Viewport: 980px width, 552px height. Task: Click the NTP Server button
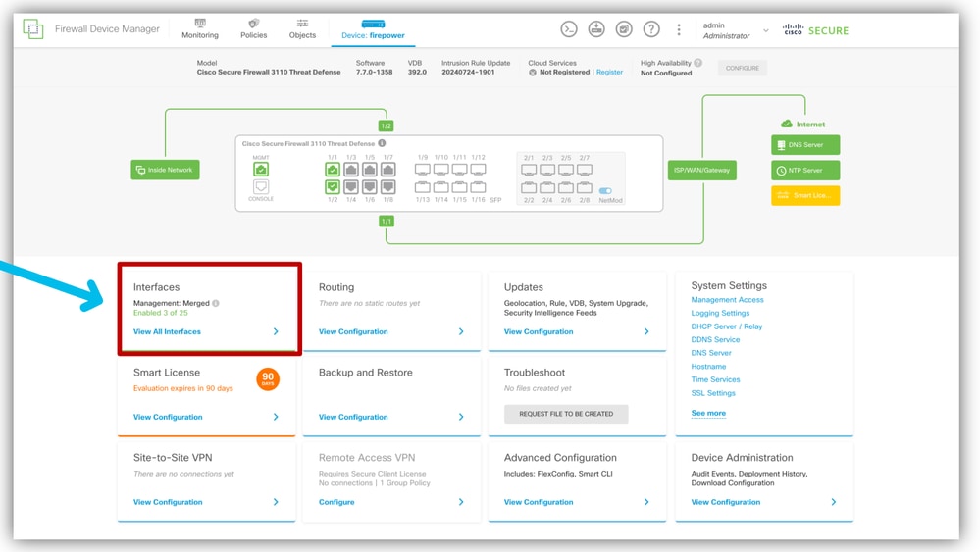tap(805, 170)
